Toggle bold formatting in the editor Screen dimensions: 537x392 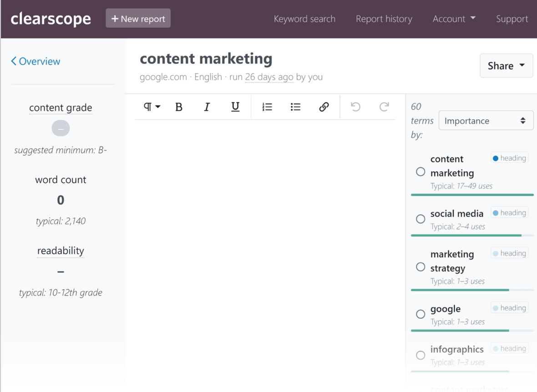click(179, 107)
